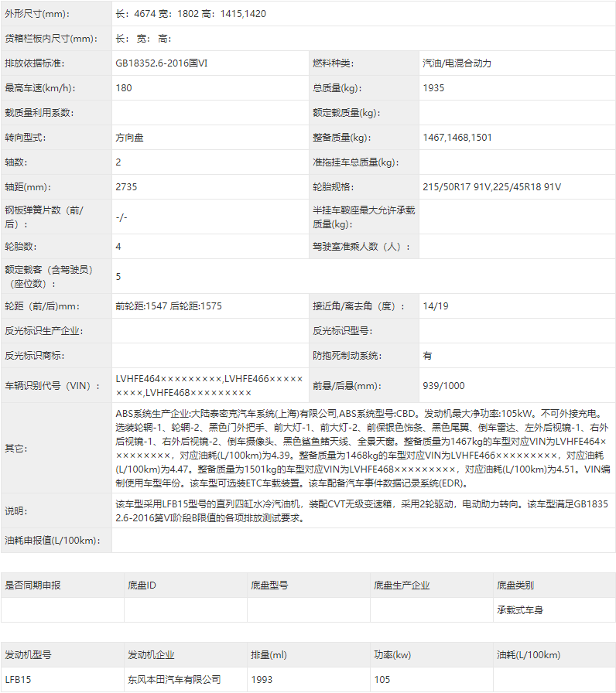Click the 底盘类别 column header
The height and width of the screenshot is (693, 616).
(515, 585)
